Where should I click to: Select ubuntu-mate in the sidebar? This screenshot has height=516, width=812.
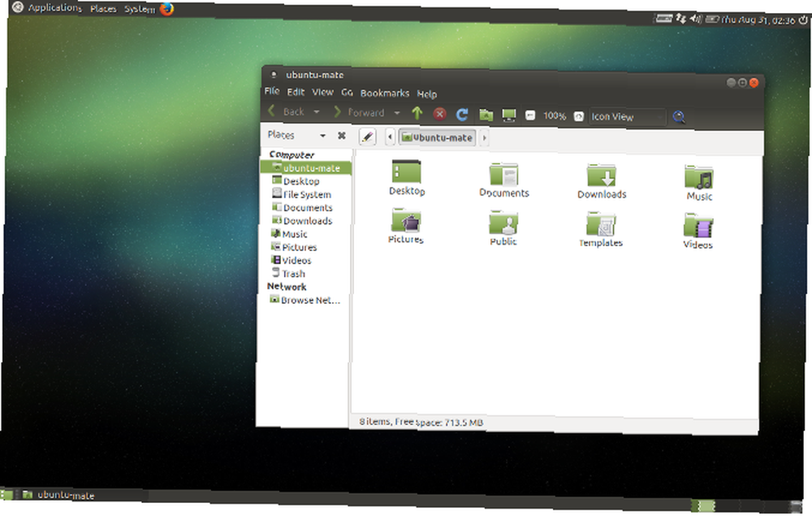(x=306, y=168)
